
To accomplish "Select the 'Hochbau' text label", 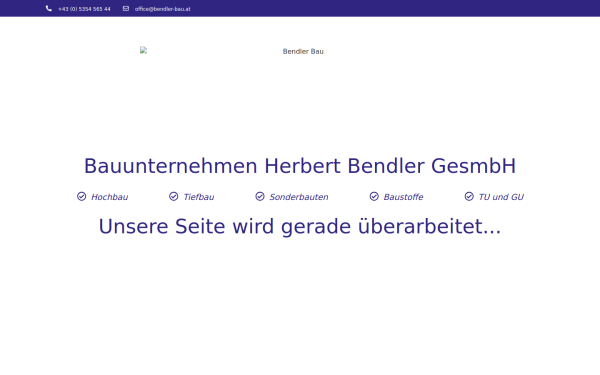I will [x=109, y=197].
